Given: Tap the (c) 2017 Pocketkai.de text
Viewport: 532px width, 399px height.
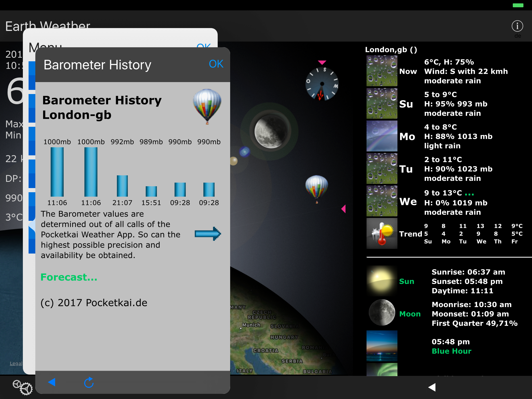Looking at the screenshot, I should [x=94, y=303].
